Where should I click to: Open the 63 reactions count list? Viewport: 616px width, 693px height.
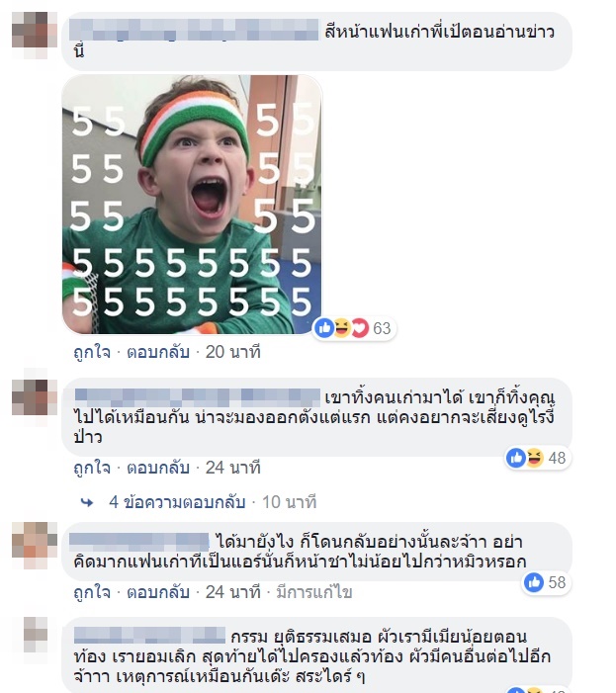pos(382,328)
